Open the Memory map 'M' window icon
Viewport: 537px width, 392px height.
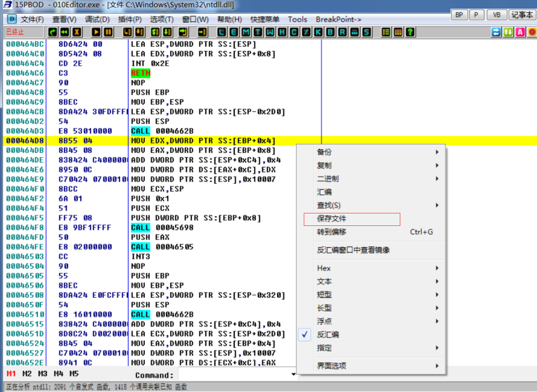pyautogui.click(x=247, y=32)
